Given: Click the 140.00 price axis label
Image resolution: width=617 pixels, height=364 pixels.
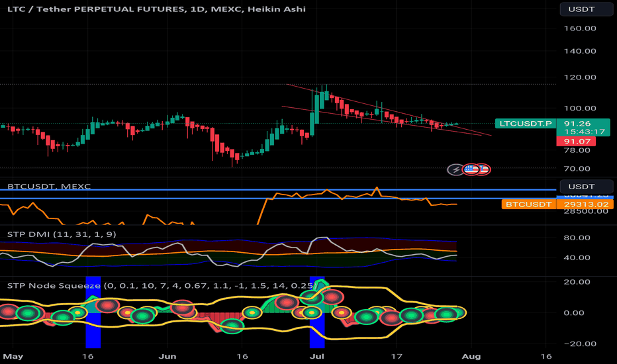Looking at the screenshot, I should [x=580, y=51].
